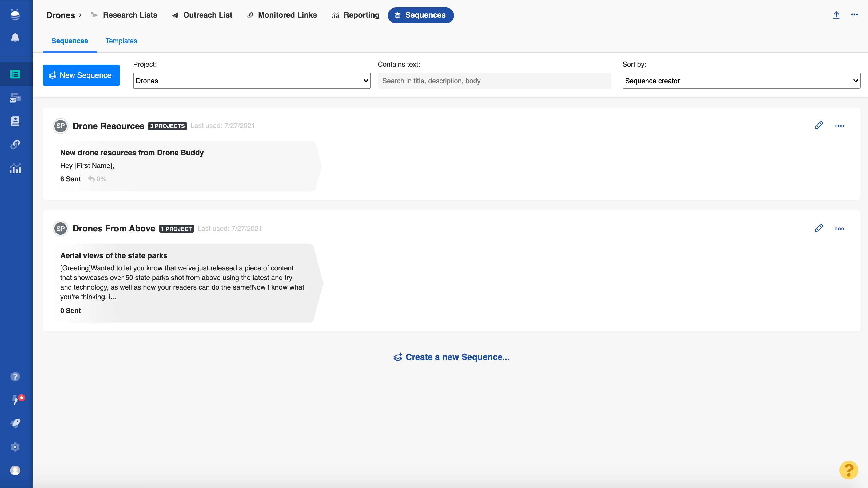Screen dimensions: 868x488
Task: Switch to the Templates tab
Action: point(121,41)
